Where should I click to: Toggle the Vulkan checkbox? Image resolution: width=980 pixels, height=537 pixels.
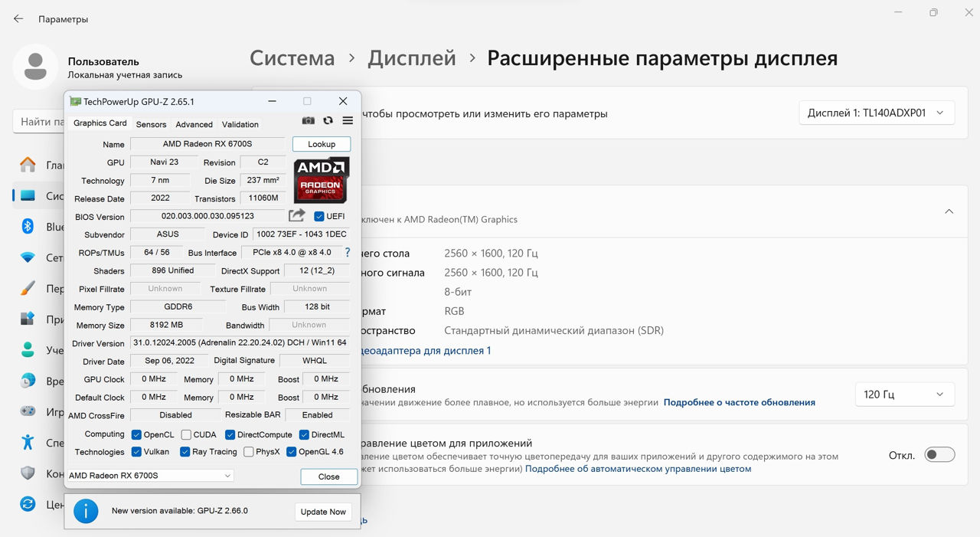tap(136, 452)
